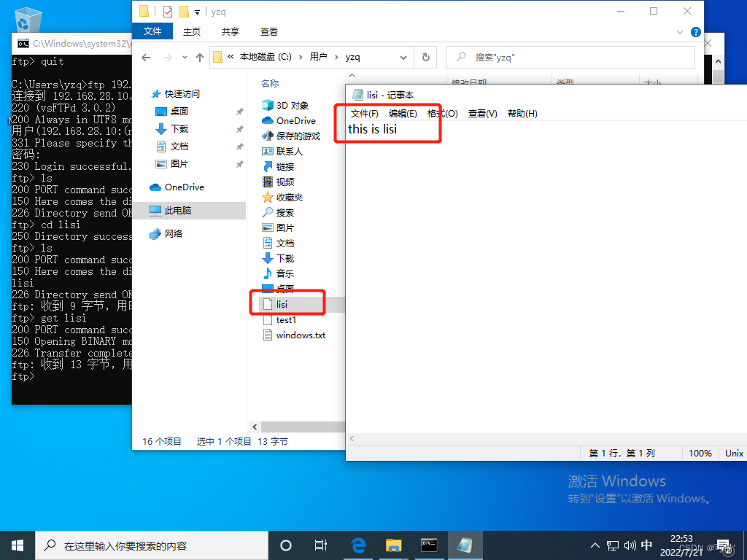Switch to the 共享 (Share) ribbon tab

(x=229, y=31)
